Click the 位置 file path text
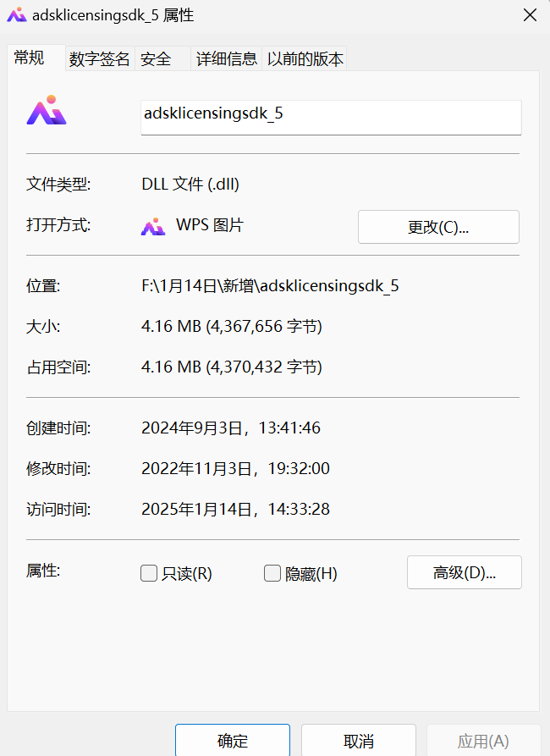The width and height of the screenshot is (550, 756). [x=270, y=286]
